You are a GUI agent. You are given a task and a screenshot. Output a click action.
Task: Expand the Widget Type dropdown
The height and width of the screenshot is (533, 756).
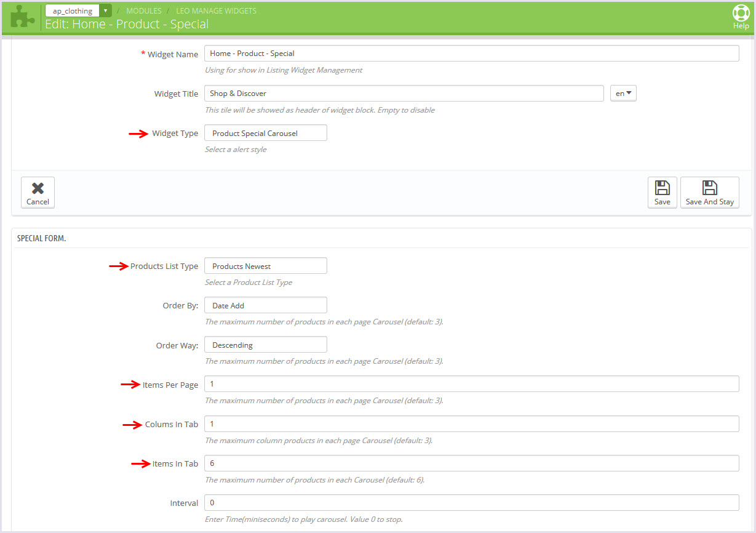265,133
